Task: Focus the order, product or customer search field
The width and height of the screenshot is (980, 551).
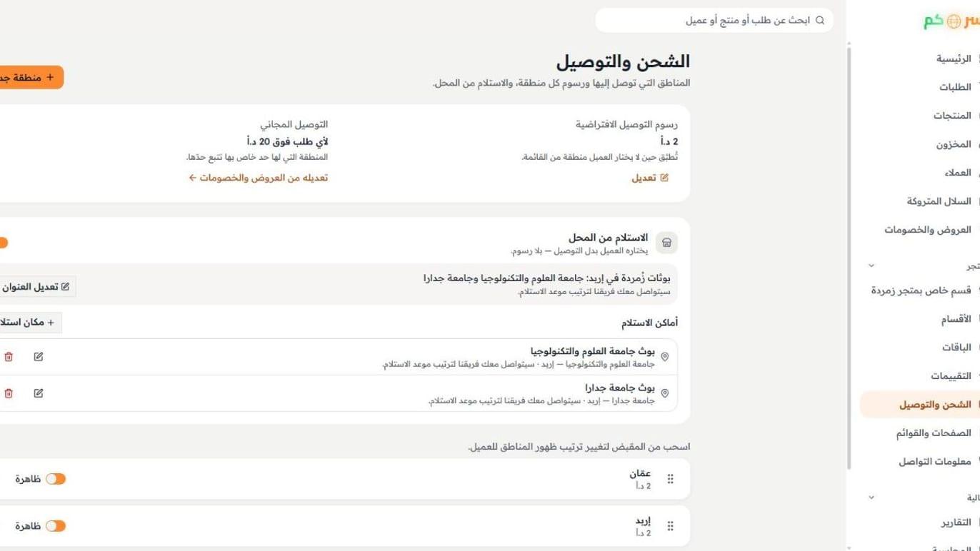Action: click(714, 21)
